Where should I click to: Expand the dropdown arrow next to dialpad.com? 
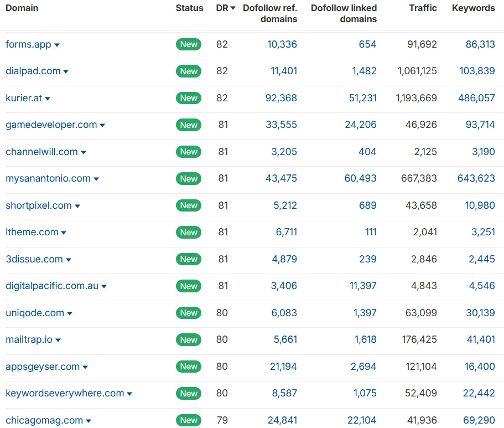(x=66, y=72)
